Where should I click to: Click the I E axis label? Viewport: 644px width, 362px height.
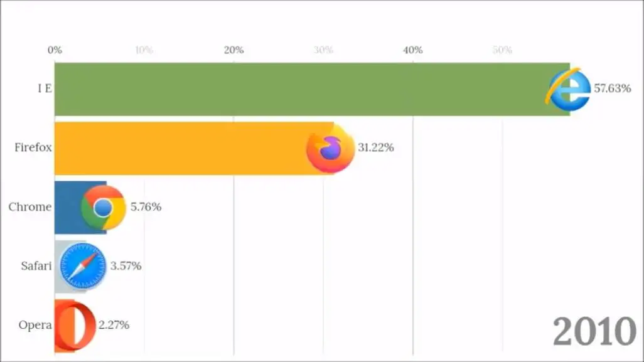tap(44, 88)
